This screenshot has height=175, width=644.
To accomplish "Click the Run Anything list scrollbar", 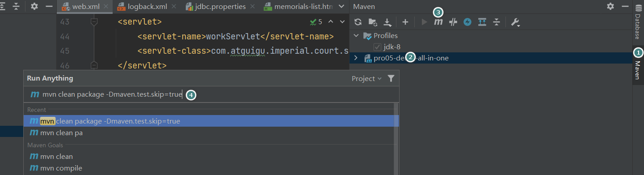I will [x=396, y=139].
